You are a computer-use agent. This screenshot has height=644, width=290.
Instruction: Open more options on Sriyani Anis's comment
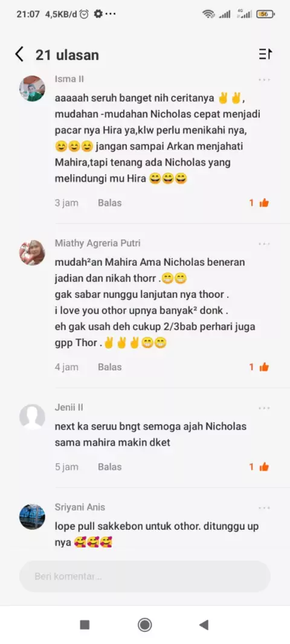[x=264, y=508]
